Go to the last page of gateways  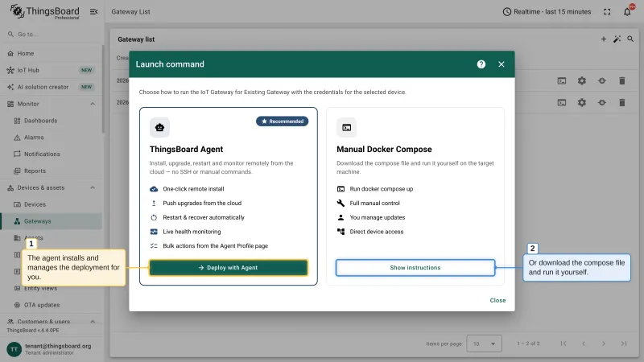[623, 343]
